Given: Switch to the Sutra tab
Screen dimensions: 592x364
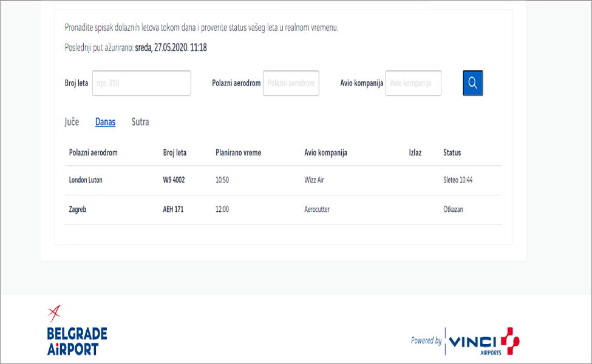Looking at the screenshot, I should 140,122.
